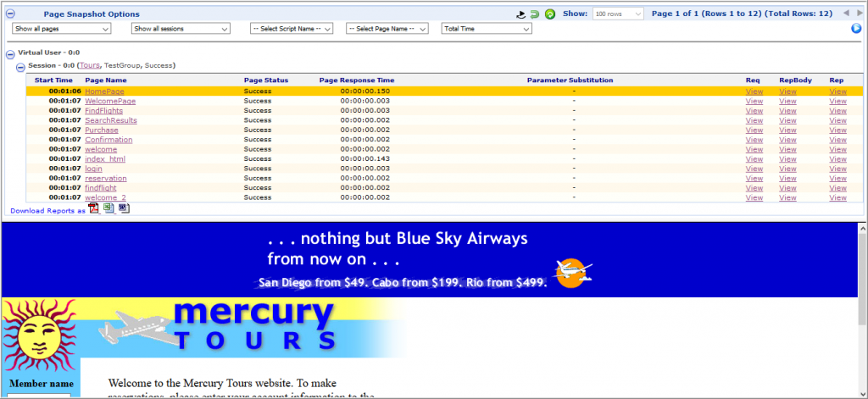Screen dimensions: 868x399
Task: View Rep for the Confirmation row
Action: (x=837, y=140)
